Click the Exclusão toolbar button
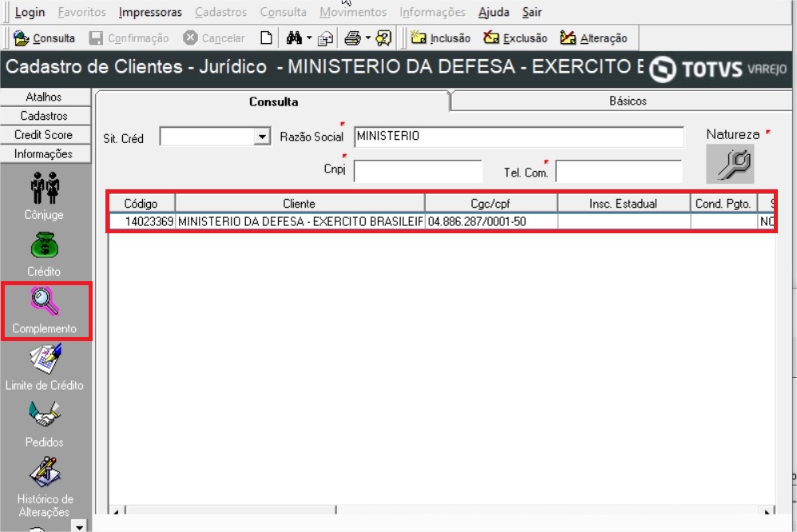797x532 pixels. [515, 38]
